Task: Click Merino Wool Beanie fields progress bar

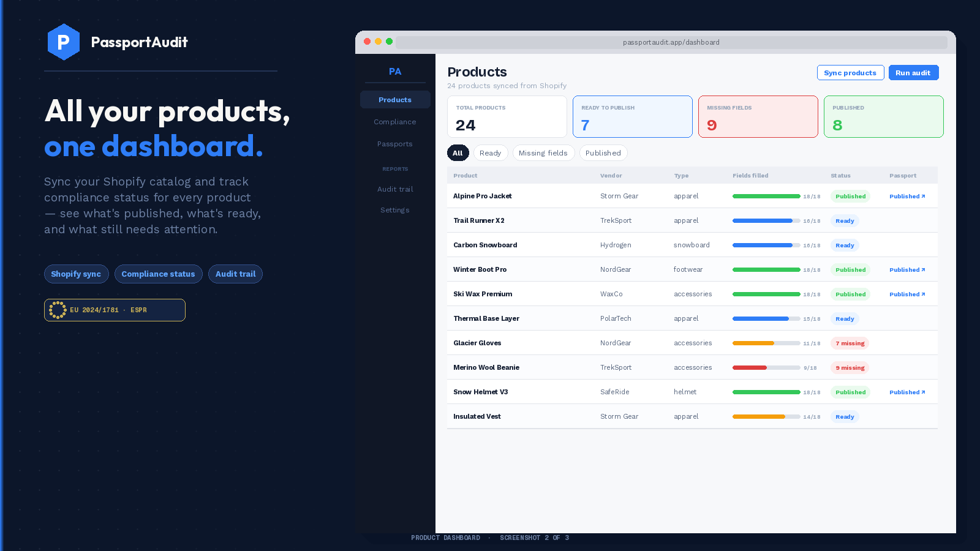Action: click(766, 368)
